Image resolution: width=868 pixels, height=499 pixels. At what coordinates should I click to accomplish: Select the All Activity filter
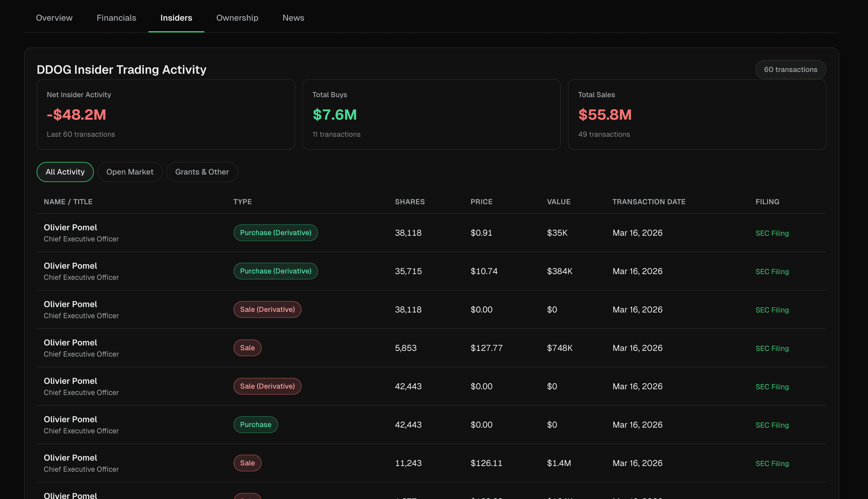click(x=65, y=172)
